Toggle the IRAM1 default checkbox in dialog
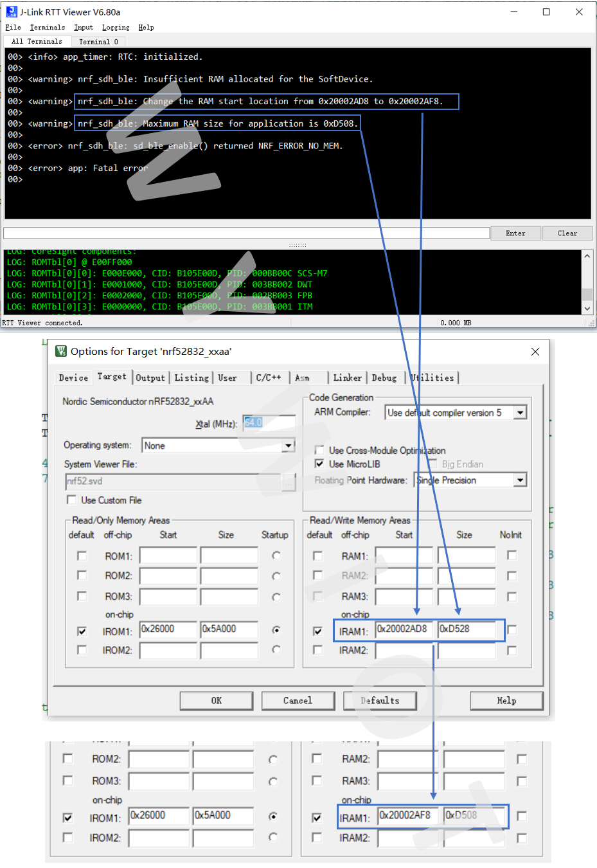597x868 pixels. [317, 631]
